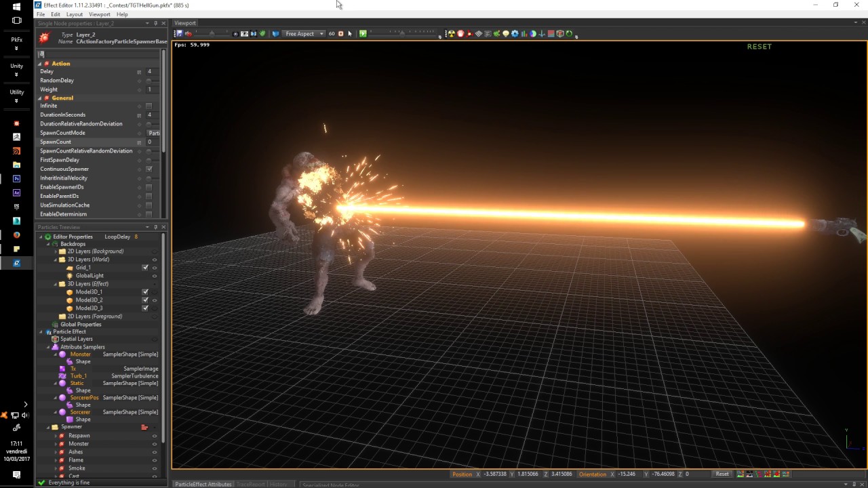This screenshot has width=868, height=488.
Task: Open the Layout menu
Action: click(x=75, y=14)
